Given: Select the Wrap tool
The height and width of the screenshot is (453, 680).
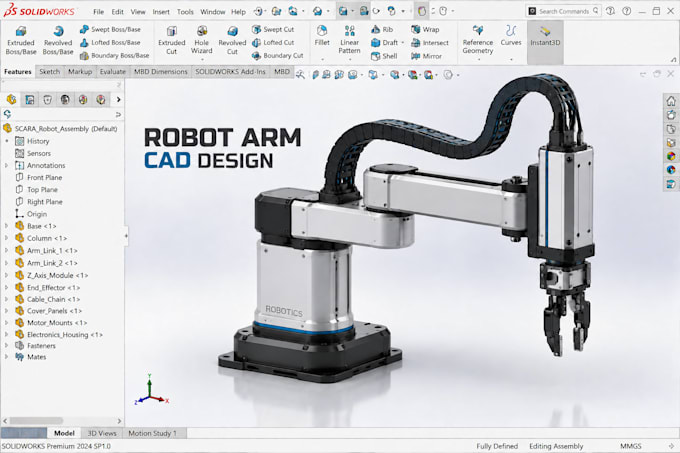Looking at the screenshot, I should (x=425, y=29).
